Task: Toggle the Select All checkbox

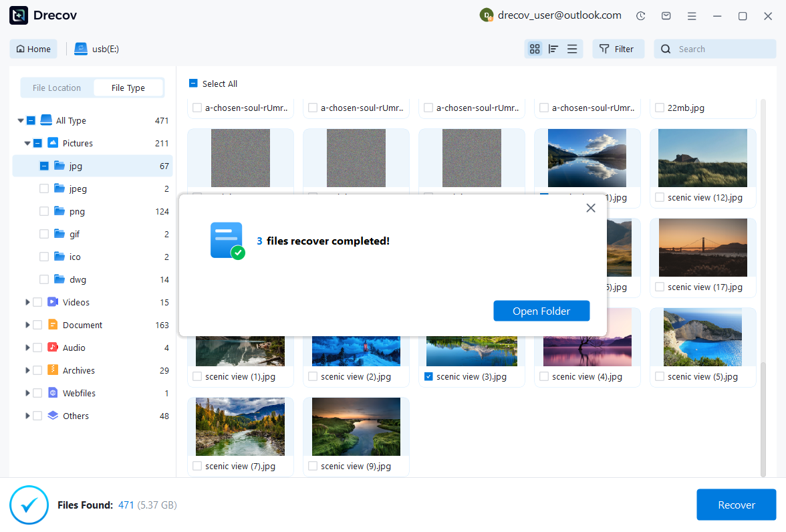Action: pos(193,84)
